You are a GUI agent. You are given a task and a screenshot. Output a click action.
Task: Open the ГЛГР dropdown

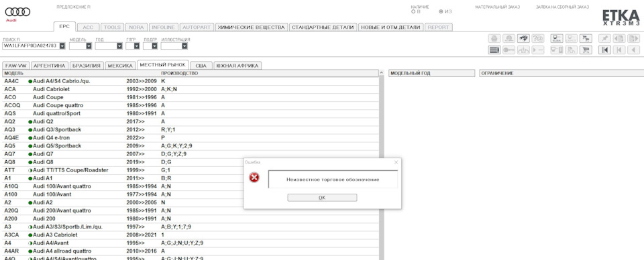point(137,46)
